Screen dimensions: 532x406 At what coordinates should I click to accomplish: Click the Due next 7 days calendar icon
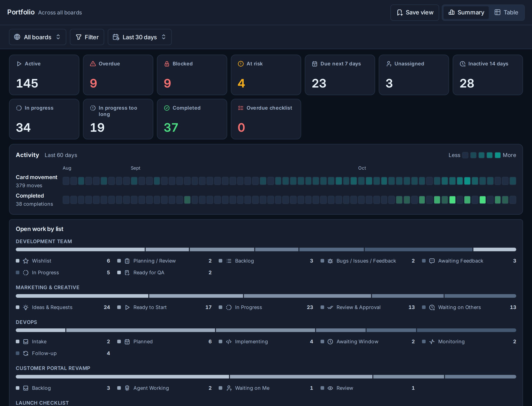[x=314, y=64]
